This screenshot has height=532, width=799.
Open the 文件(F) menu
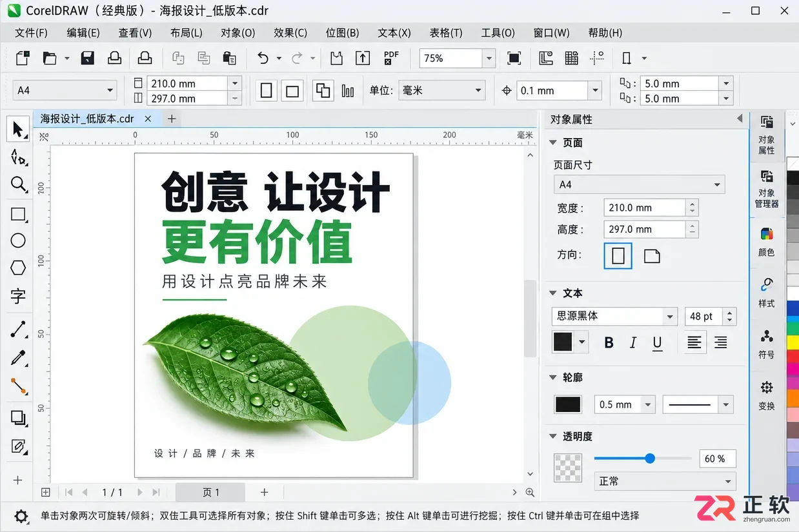click(31, 32)
